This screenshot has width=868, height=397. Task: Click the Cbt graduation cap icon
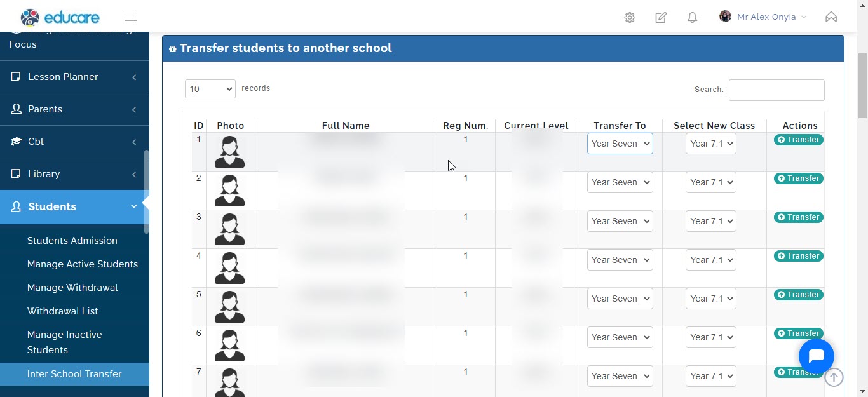[16, 142]
